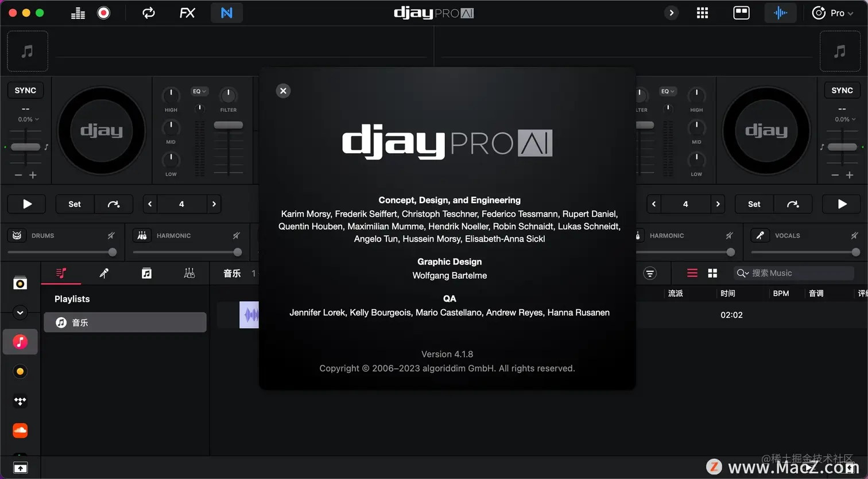The image size is (868, 479).
Task: Mute the left DRUMS stem speaker icon
Action: point(111,235)
